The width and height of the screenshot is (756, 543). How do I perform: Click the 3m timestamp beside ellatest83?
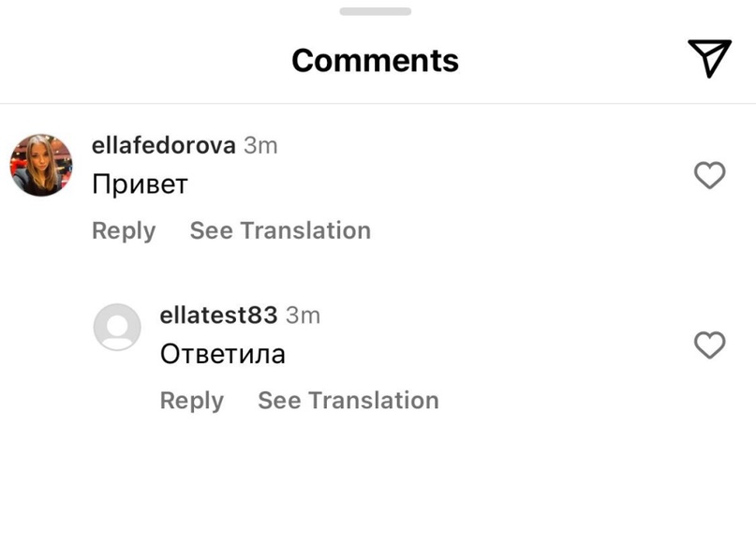point(303,316)
